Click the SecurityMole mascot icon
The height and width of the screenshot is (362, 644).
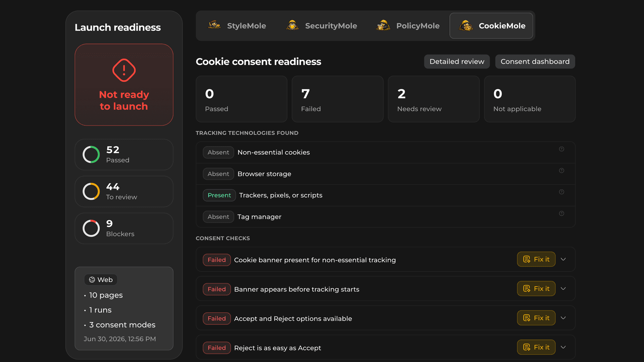pos(292,25)
